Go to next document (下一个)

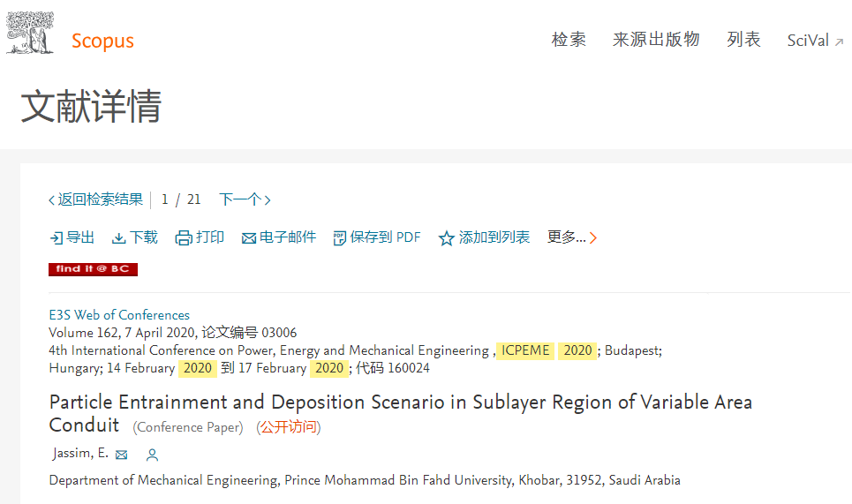[245, 200]
